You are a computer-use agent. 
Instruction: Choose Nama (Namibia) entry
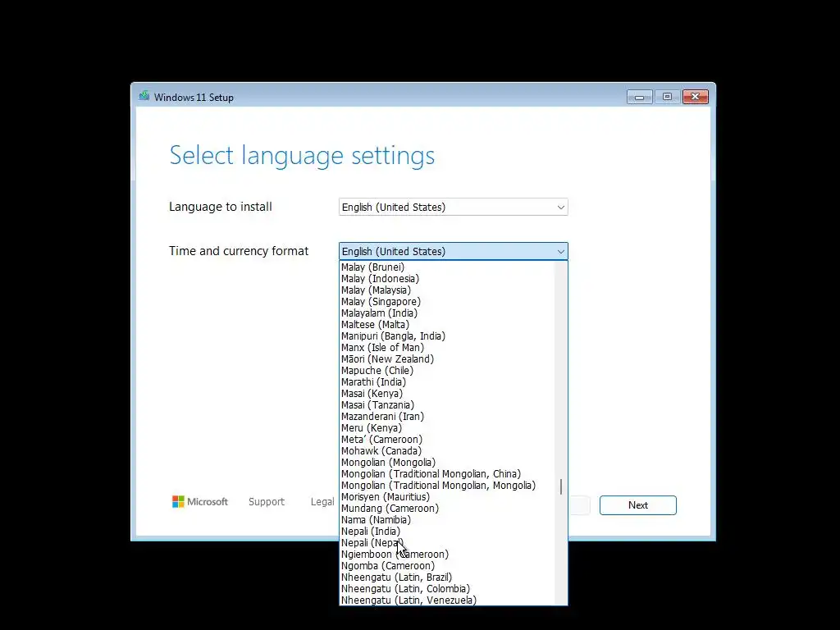click(x=447, y=520)
